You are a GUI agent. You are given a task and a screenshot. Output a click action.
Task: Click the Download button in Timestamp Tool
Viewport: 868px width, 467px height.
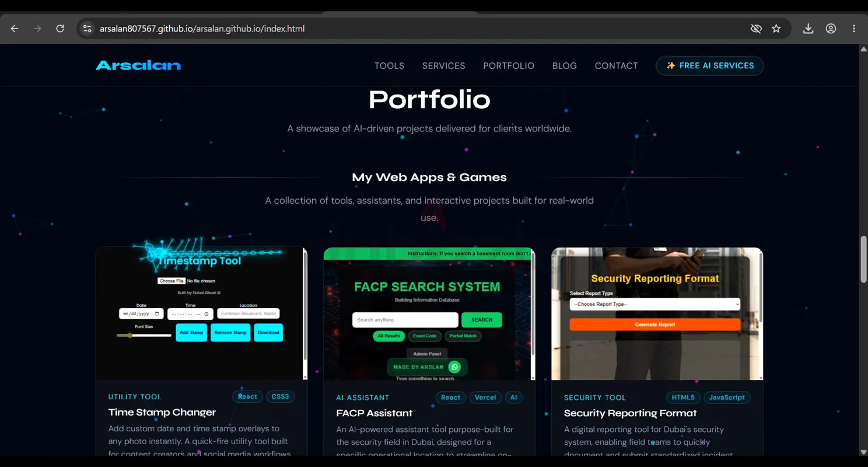(268, 333)
